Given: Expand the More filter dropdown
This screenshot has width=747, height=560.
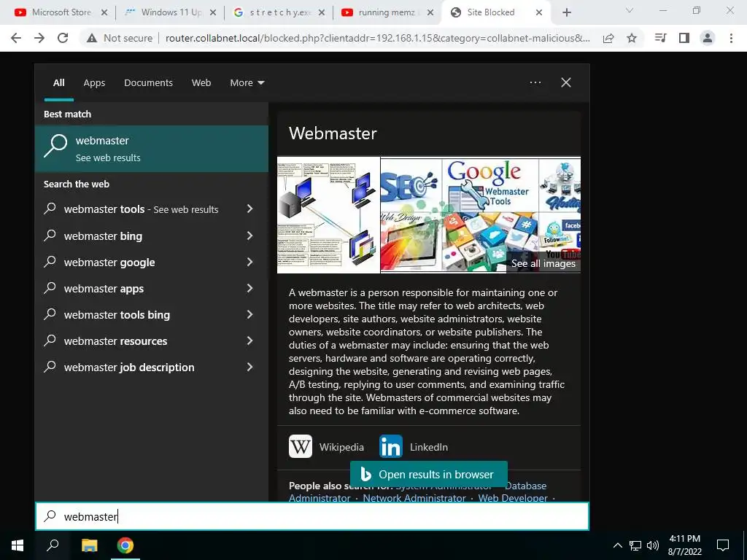Looking at the screenshot, I should tap(247, 83).
